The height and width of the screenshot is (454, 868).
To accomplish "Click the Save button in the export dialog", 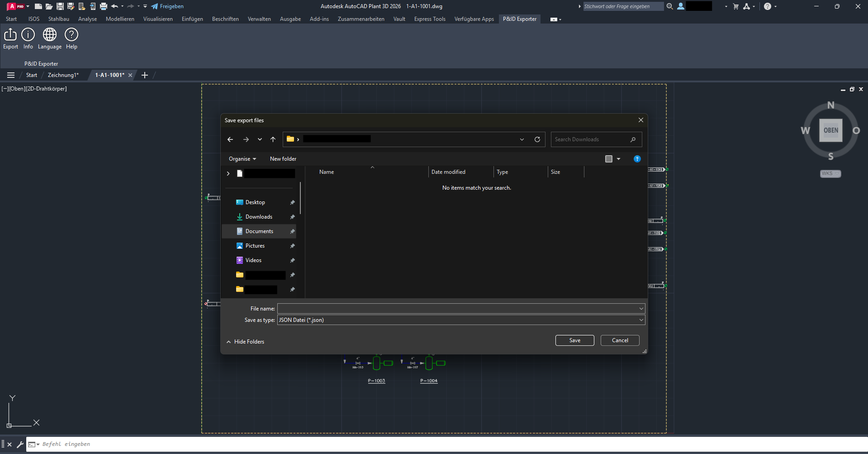I will coord(574,340).
